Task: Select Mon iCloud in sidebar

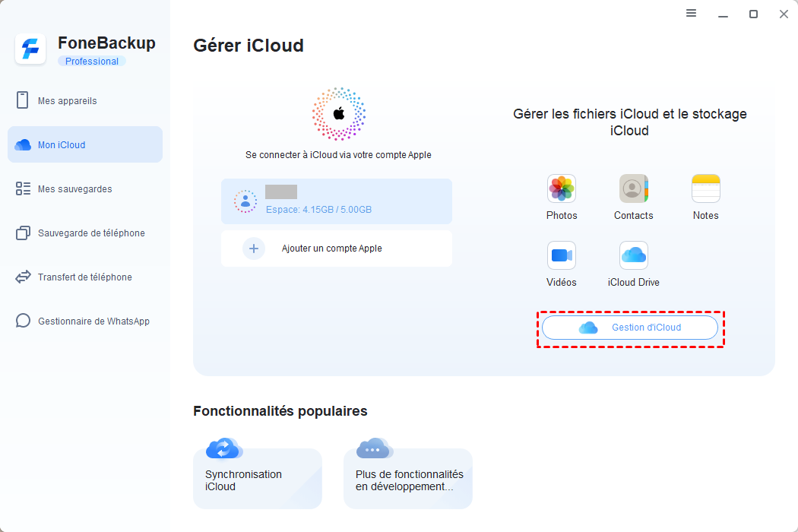Action: pos(85,144)
